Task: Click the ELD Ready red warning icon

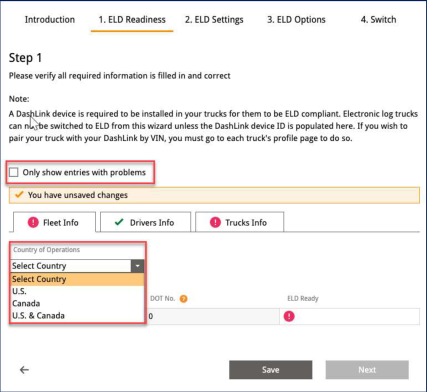Action: tap(289, 316)
